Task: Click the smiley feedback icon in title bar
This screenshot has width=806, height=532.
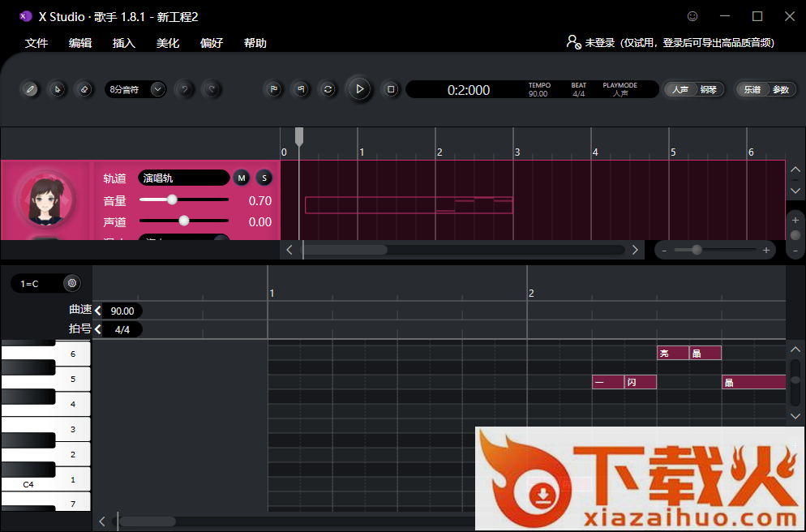Action: tap(692, 16)
